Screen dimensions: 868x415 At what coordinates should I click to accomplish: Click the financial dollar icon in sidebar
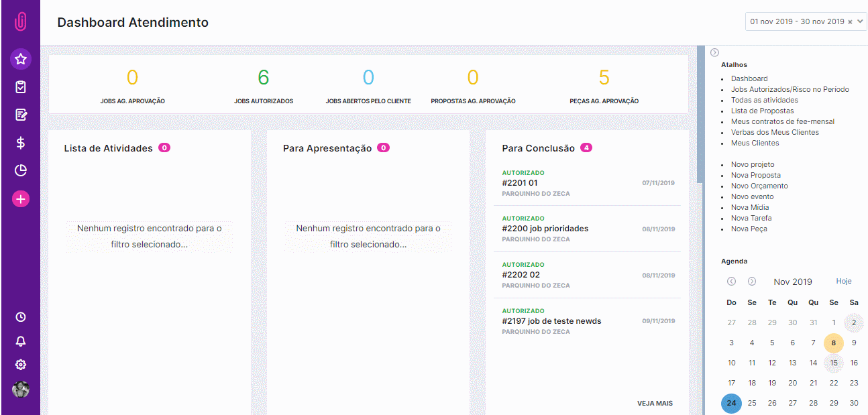(20, 142)
